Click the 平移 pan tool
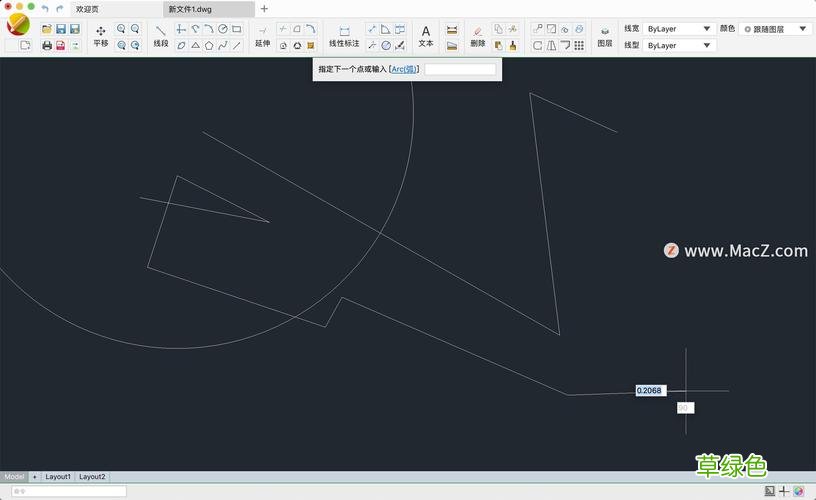This screenshot has width=816, height=500. click(x=100, y=36)
